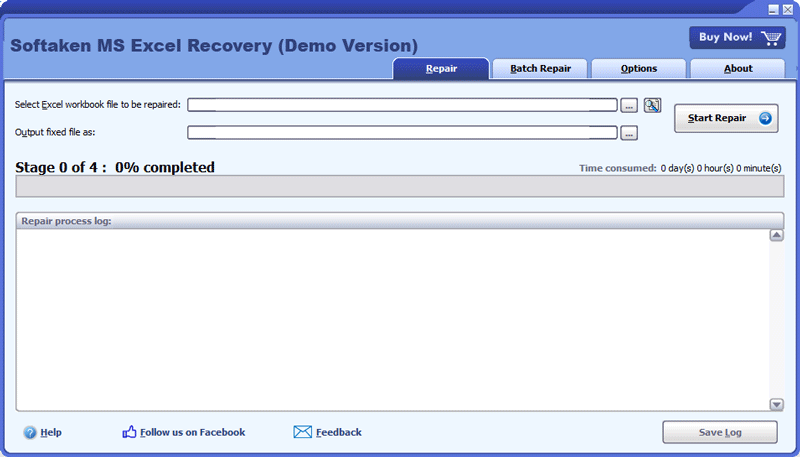
Task: Click the Time consumed value text
Action: pos(721,168)
